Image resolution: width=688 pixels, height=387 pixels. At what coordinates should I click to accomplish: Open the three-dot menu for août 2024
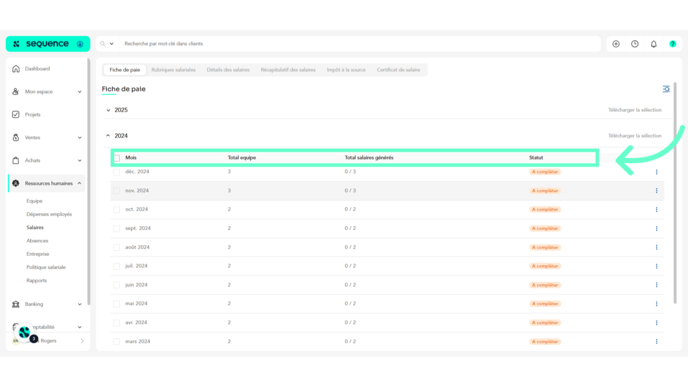point(656,247)
